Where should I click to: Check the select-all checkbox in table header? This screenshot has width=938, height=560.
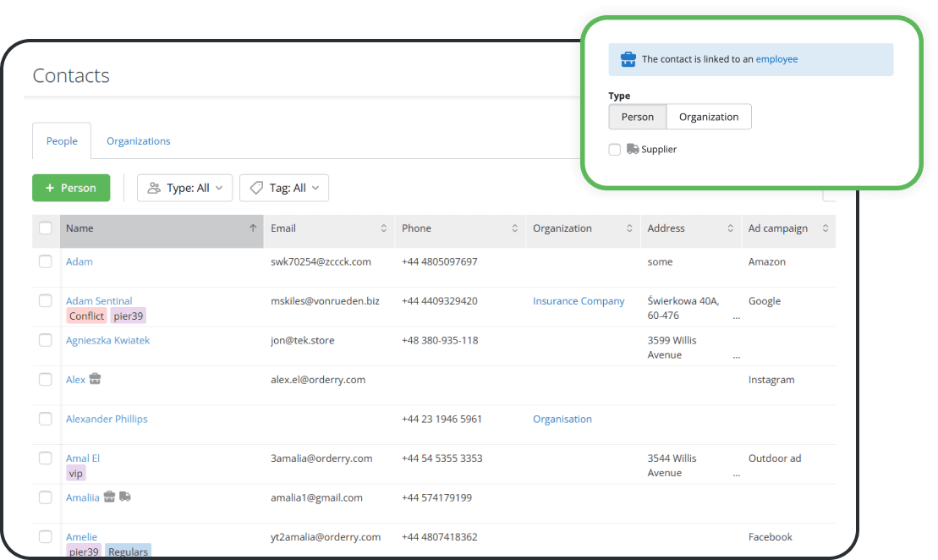coord(45,228)
